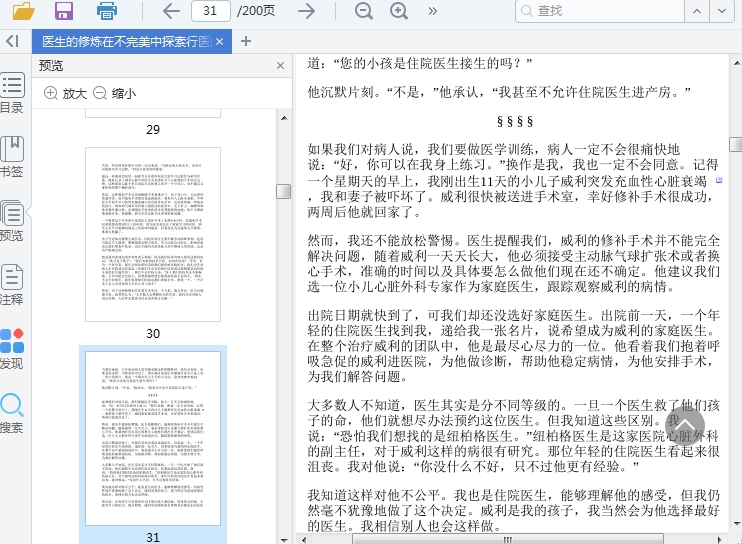742x544 pixels.
Task: Zoom in with the plus magnifier
Action: [x=399, y=11]
